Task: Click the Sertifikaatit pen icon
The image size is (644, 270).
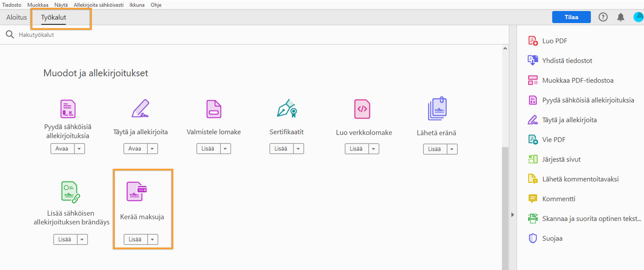Action: tap(287, 109)
